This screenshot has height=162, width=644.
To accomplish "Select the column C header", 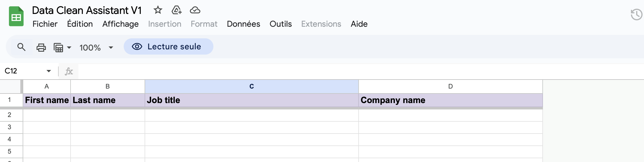I will tap(252, 87).
